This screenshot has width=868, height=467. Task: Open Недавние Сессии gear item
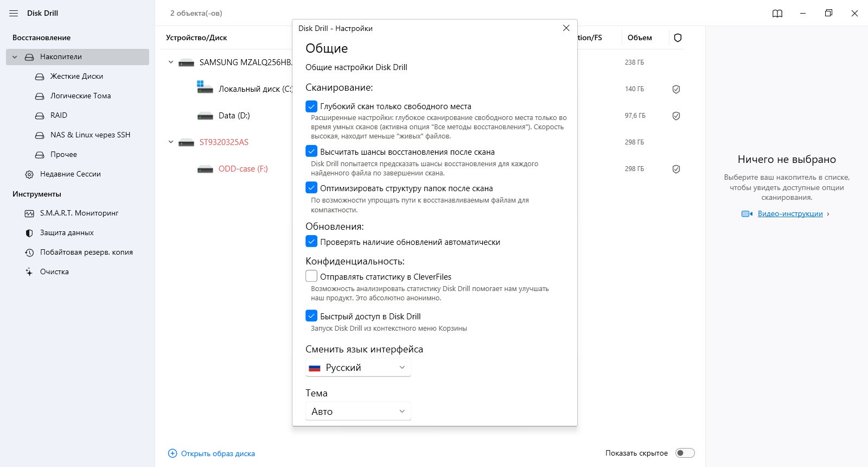pyautogui.click(x=70, y=174)
